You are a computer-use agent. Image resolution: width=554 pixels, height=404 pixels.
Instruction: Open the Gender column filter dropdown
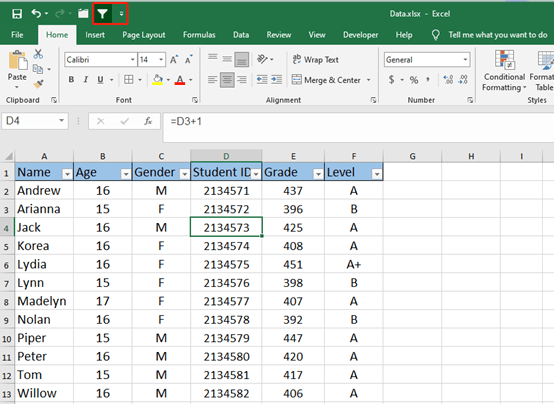184,174
